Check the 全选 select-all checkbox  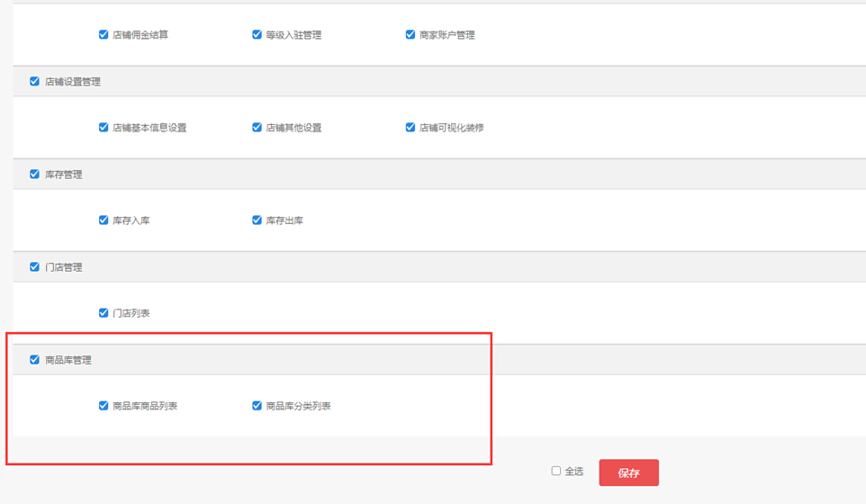click(x=556, y=471)
